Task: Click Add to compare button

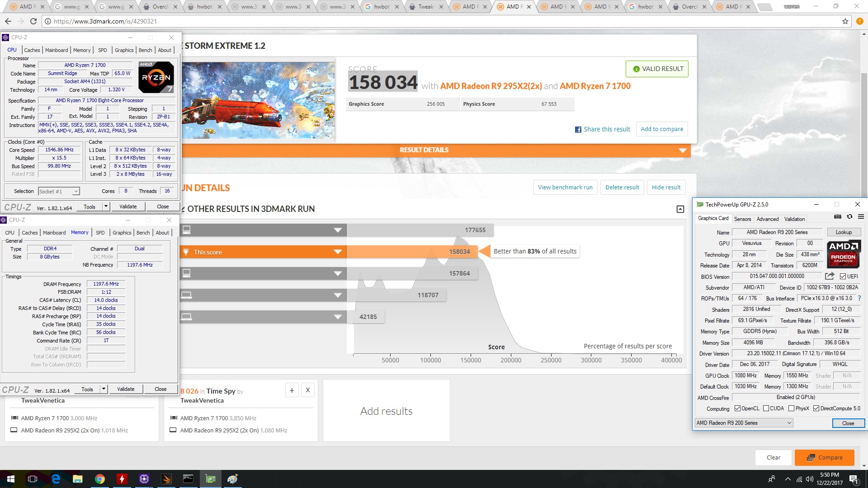Action: (x=662, y=129)
